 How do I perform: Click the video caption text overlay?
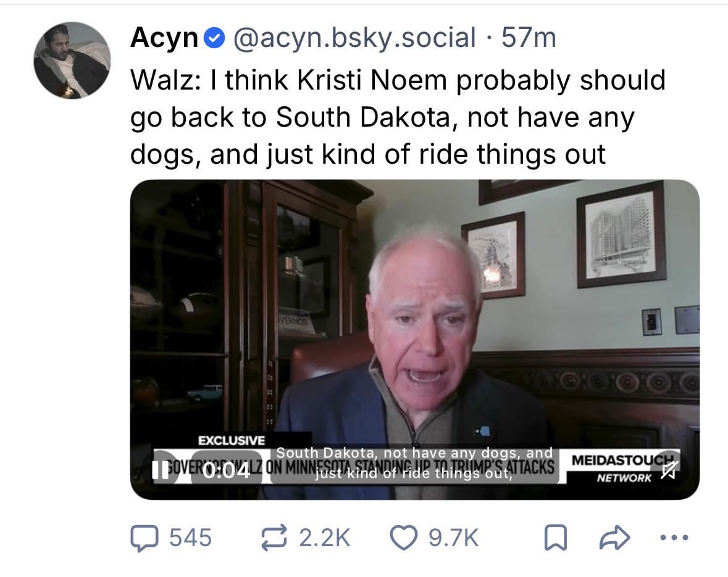[x=414, y=463]
